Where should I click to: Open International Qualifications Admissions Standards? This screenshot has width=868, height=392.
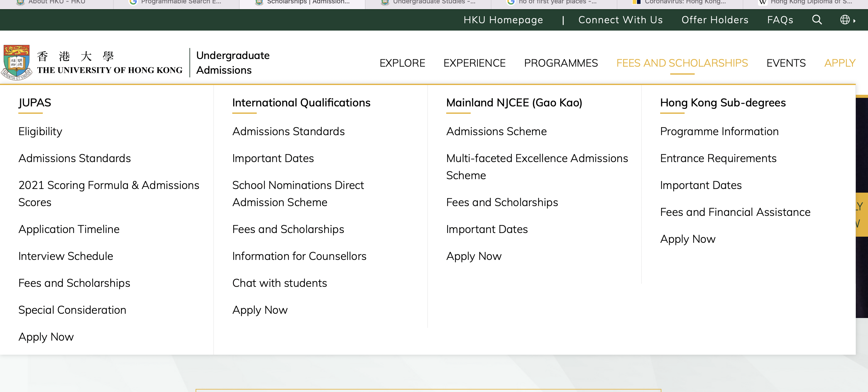point(289,131)
